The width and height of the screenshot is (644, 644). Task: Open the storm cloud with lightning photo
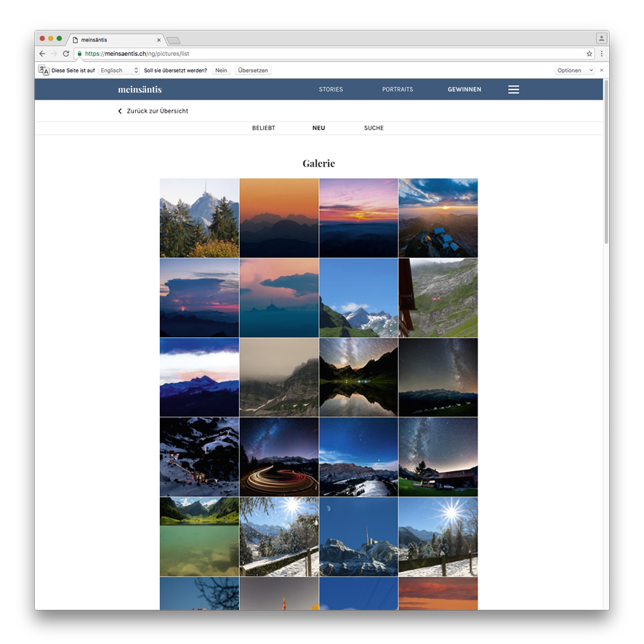click(200, 298)
